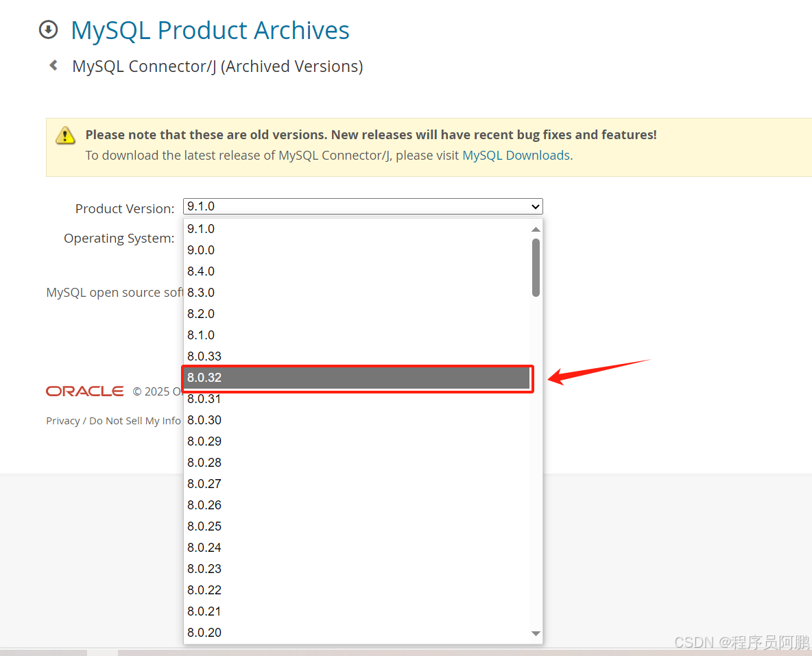Image resolution: width=812 pixels, height=656 pixels.
Task: Click the version list scrollbar thumb
Action: coord(536,268)
